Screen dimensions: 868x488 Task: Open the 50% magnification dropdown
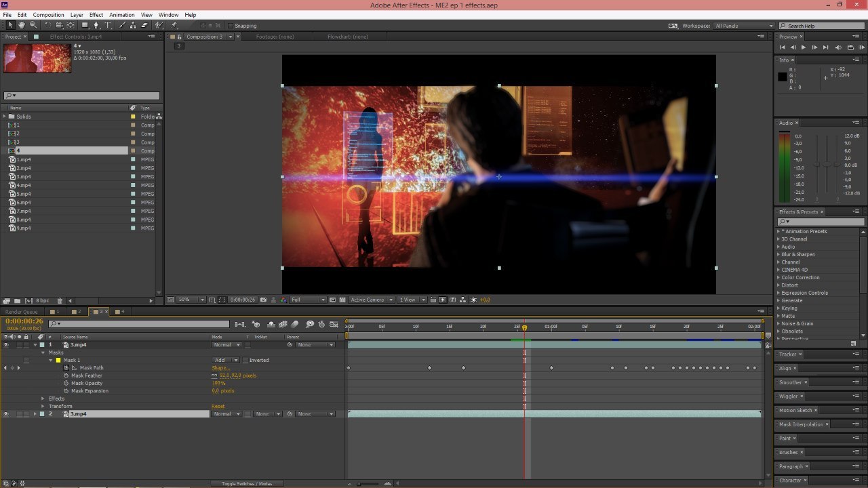coord(191,300)
